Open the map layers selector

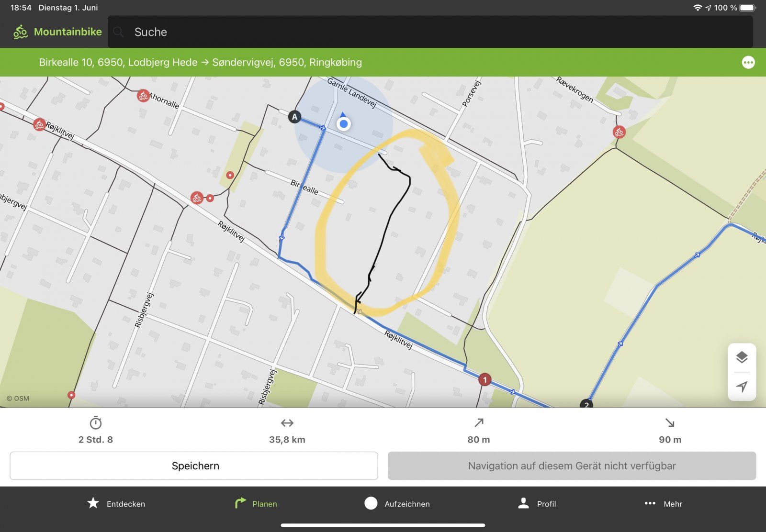click(x=742, y=357)
